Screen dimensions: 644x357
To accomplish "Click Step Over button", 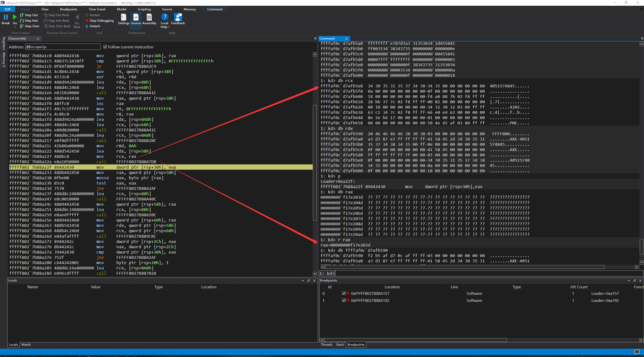I will pos(30,26).
